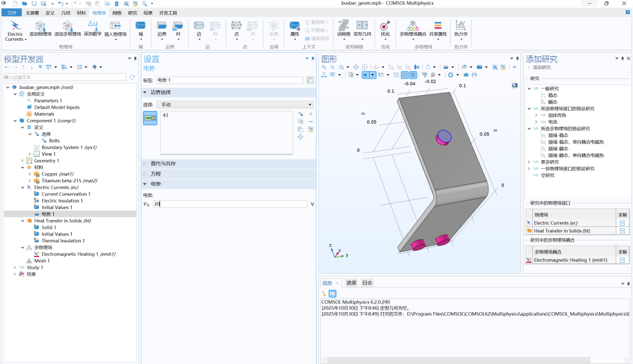
Task: Select the 稳态 stationary study
Action: point(552,95)
